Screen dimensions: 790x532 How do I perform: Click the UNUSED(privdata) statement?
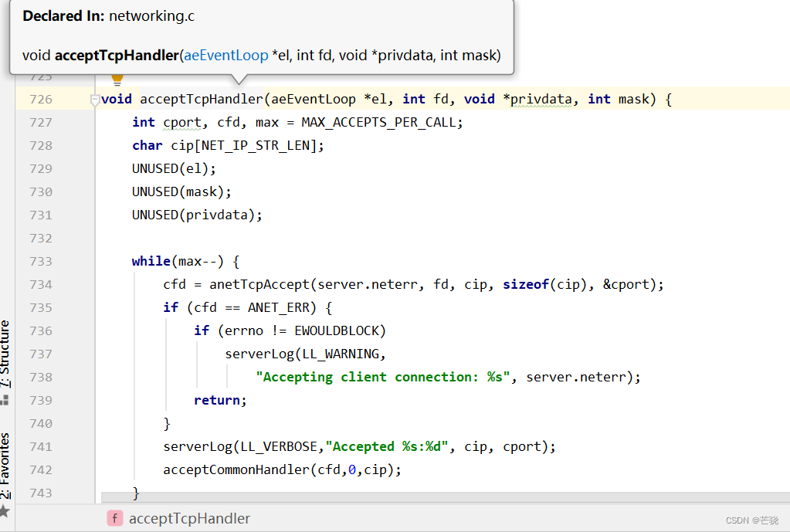[197, 215]
